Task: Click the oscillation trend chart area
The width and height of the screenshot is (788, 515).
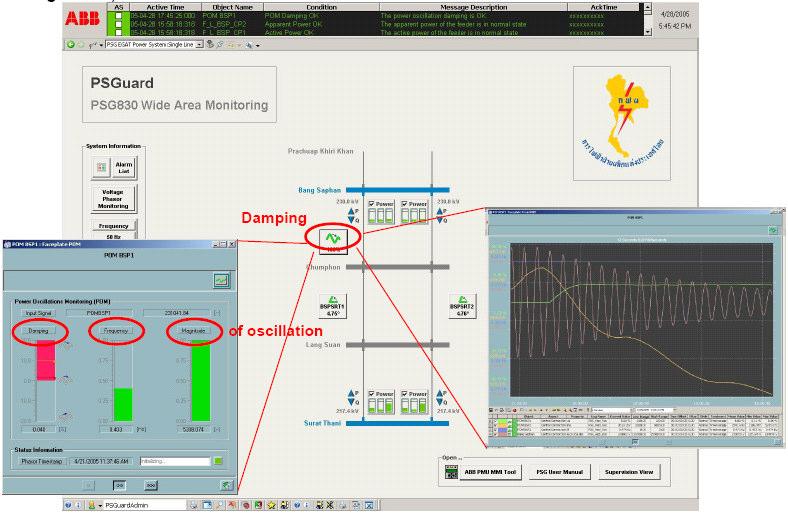Action: coord(642,320)
